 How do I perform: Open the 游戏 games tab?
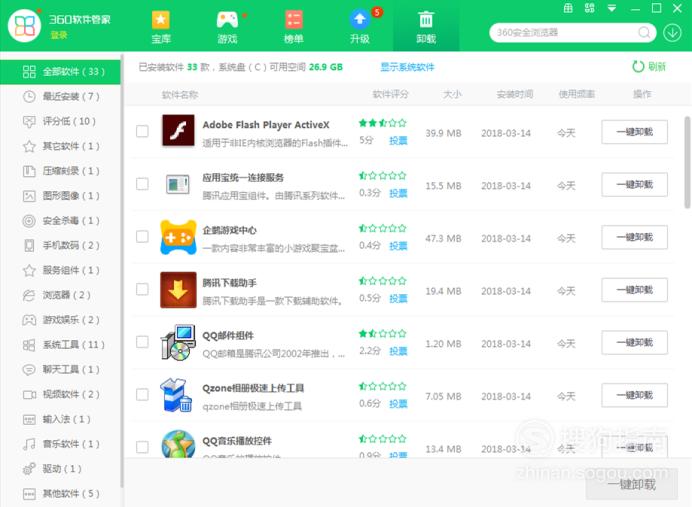[x=227, y=26]
